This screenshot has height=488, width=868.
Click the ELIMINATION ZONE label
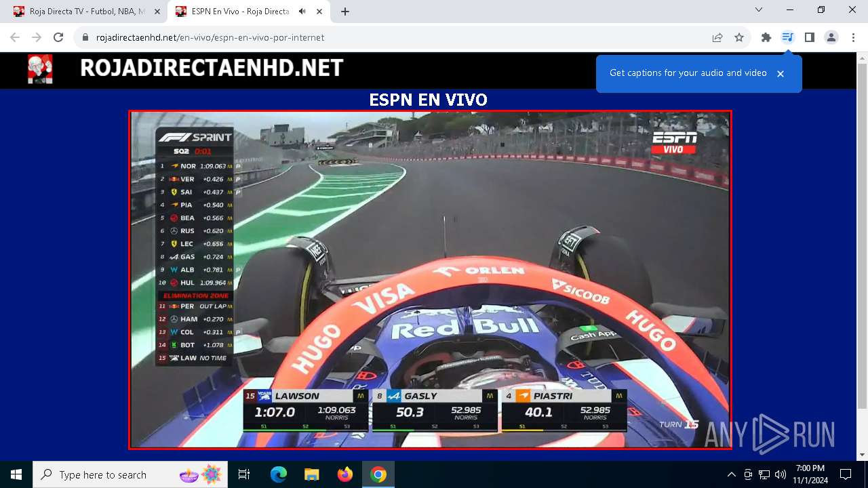[x=195, y=296]
